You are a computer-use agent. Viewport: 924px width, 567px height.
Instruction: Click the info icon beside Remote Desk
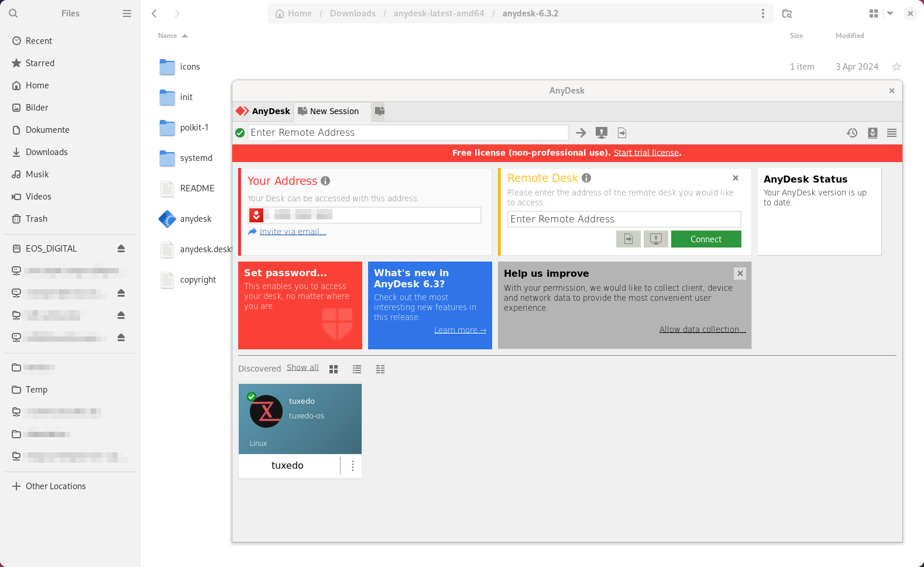click(x=586, y=178)
